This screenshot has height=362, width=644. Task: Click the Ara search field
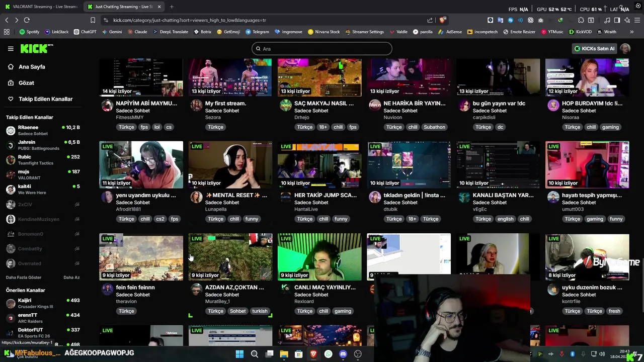(x=322, y=48)
